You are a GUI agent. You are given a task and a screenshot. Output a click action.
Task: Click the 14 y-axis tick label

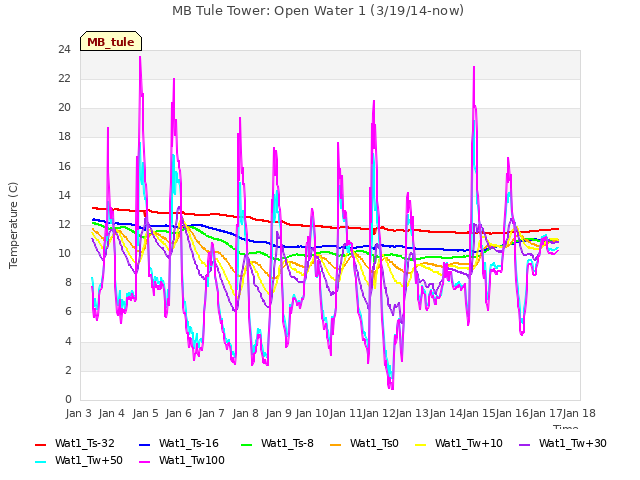[x=64, y=196]
